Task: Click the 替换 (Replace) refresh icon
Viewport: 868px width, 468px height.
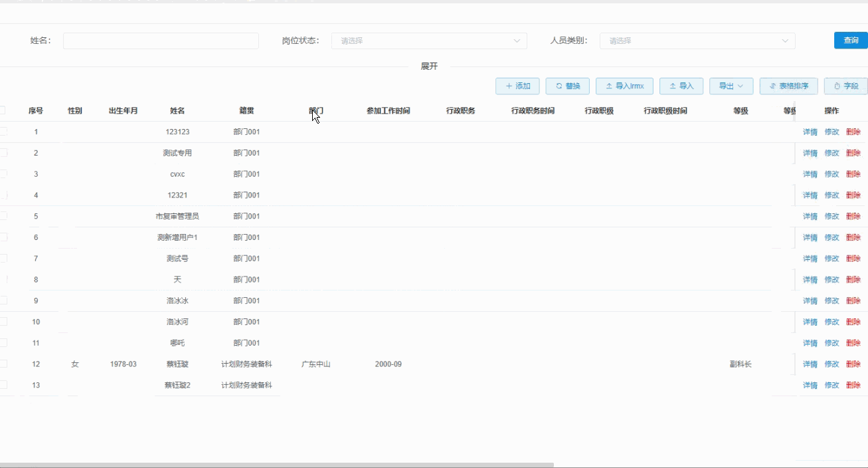Action: point(567,86)
